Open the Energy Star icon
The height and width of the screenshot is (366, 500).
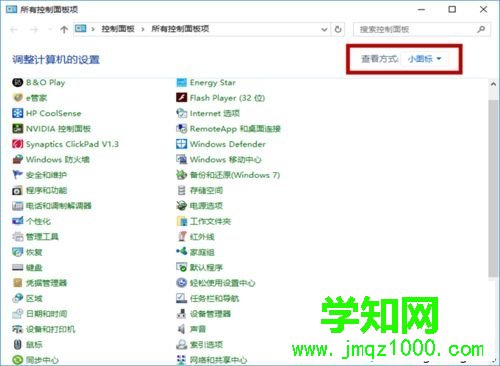click(x=181, y=82)
